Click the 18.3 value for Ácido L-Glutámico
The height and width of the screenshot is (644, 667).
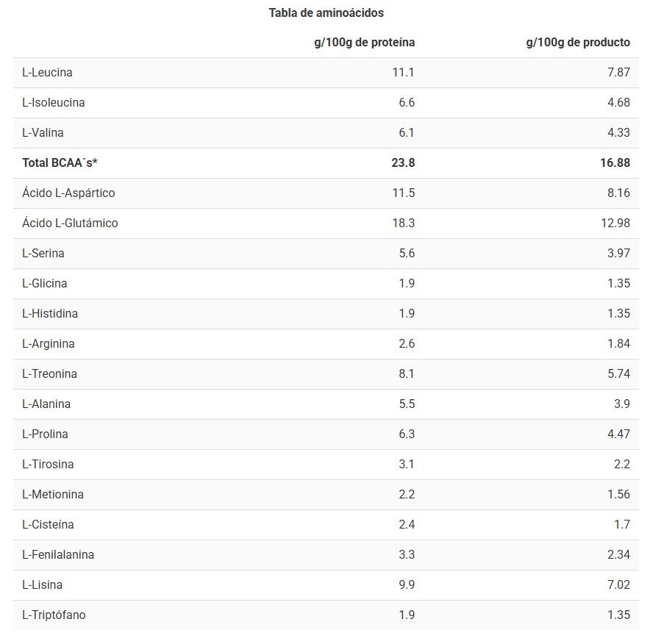pos(404,223)
